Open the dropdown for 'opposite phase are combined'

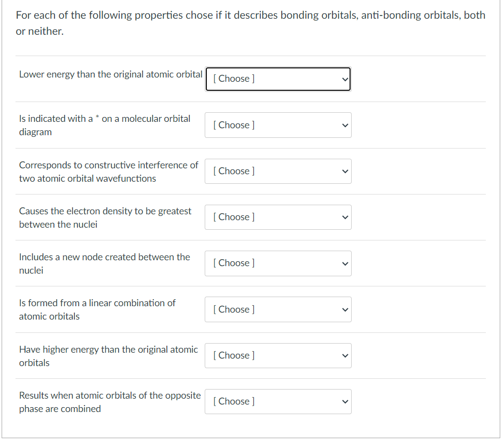point(277,401)
